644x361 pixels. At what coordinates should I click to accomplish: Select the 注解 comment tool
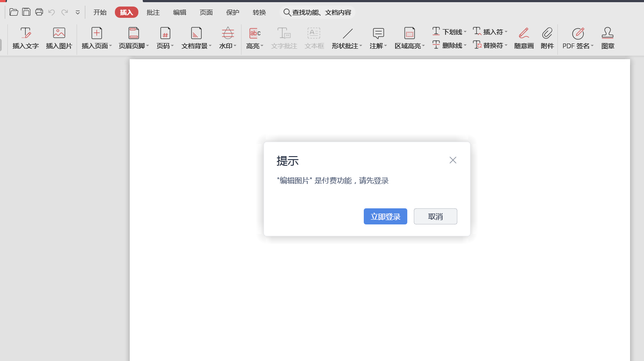(378, 38)
